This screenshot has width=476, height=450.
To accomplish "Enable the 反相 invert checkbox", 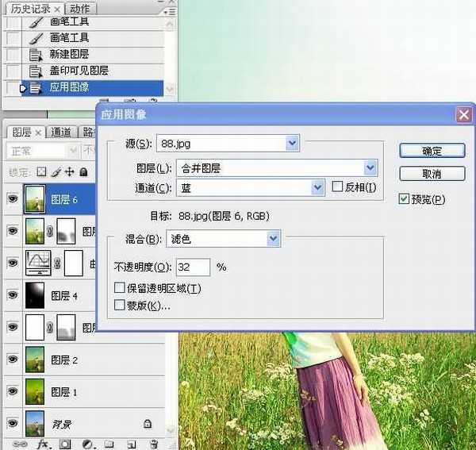I will pyautogui.click(x=338, y=187).
